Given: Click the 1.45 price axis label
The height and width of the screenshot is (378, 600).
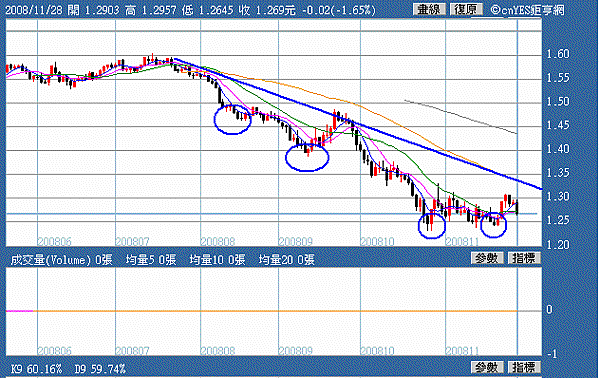Looking at the screenshot, I should pos(558,125).
